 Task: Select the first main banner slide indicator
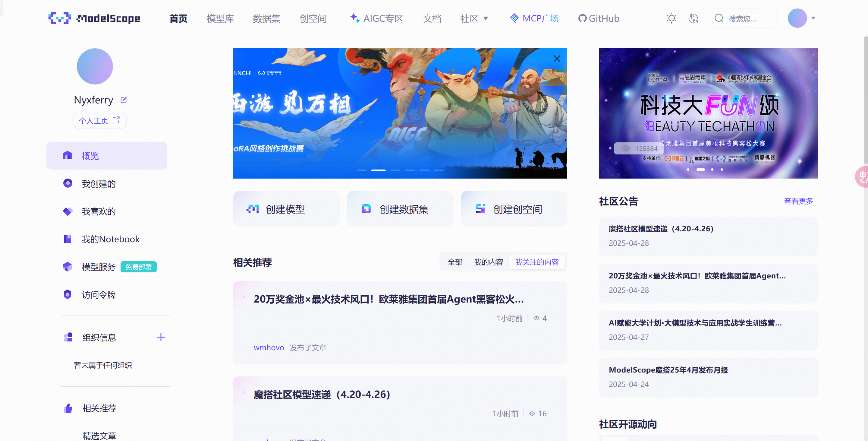pos(361,170)
